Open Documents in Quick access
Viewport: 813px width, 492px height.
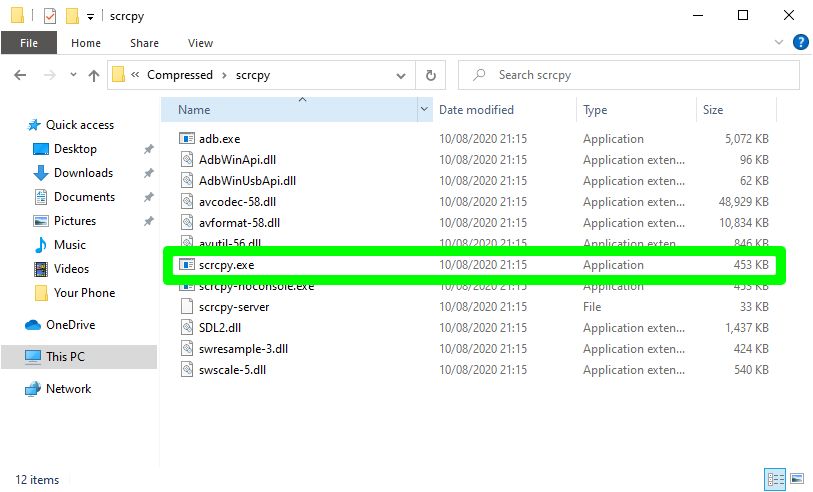pyautogui.click(x=84, y=196)
